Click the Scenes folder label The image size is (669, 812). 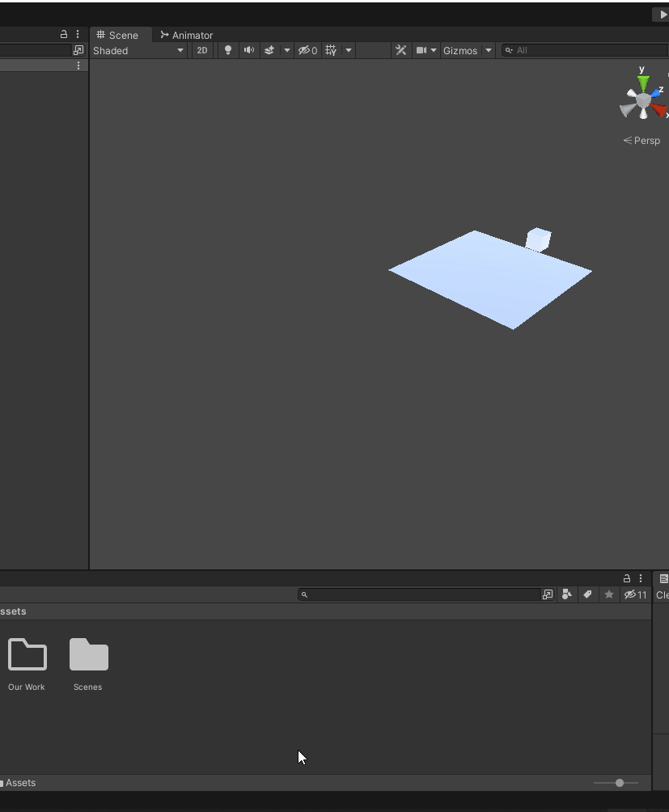[88, 687]
